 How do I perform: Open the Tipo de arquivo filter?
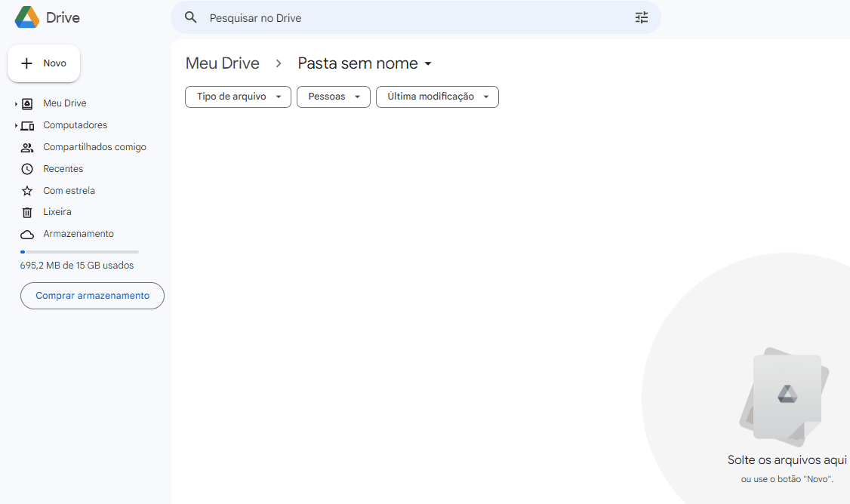click(237, 97)
